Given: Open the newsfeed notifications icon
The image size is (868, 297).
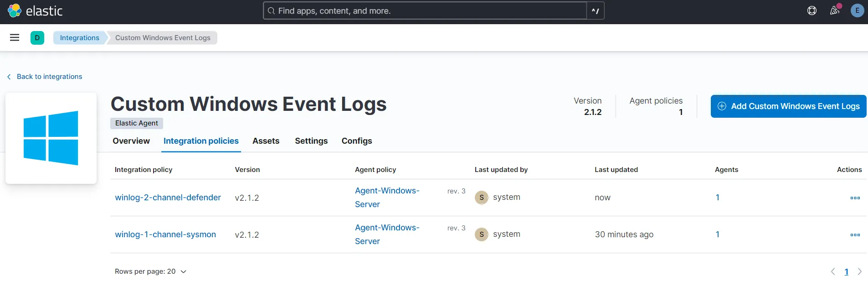Looking at the screenshot, I should pyautogui.click(x=835, y=10).
